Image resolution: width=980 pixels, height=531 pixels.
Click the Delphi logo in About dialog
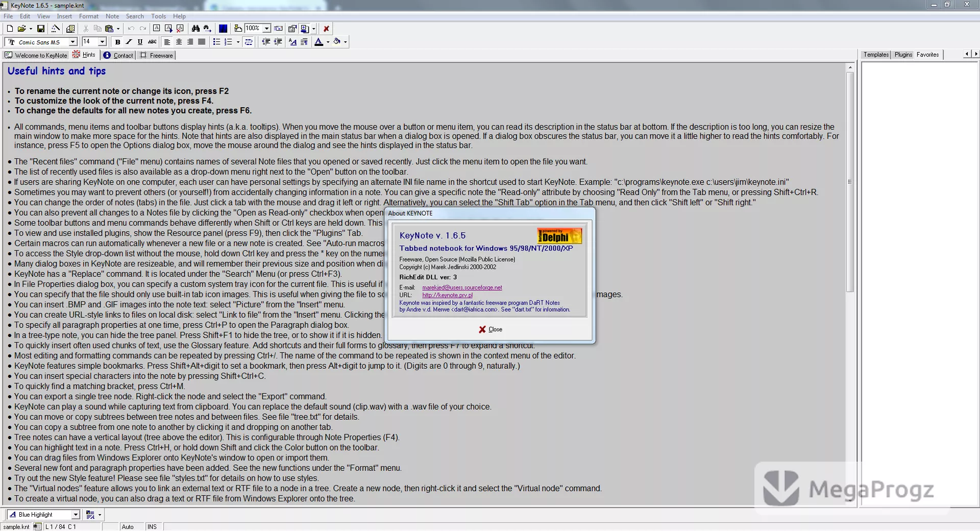[559, 236]
